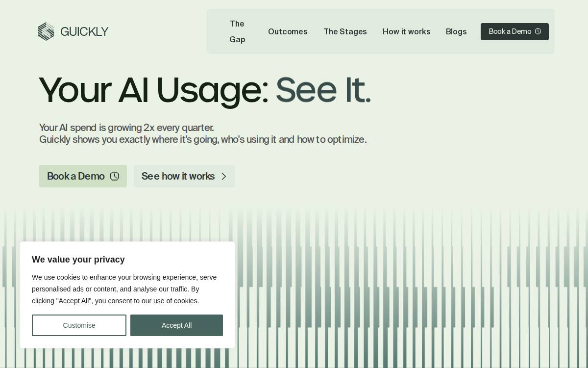Visit the Blogs page

coord(456,31)
